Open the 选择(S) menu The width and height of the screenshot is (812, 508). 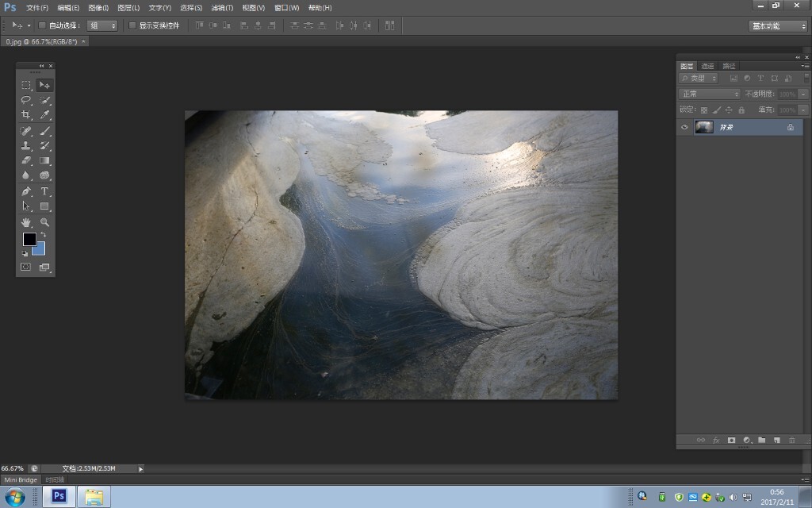pos(191,8)
